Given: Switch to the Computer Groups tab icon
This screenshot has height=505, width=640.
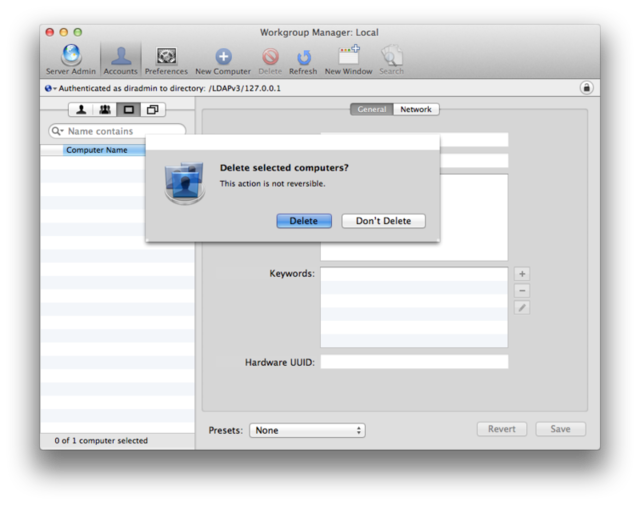Looking at the screenshot, I should pyautogui.click(x=153, y=109).
